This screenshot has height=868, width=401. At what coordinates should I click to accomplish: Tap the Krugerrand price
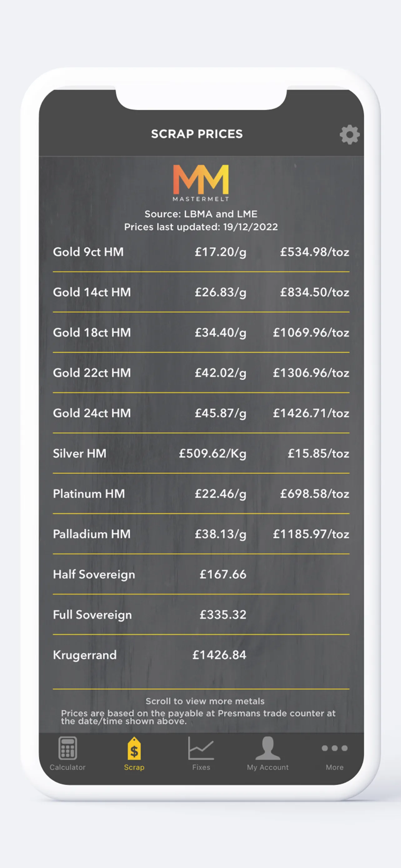coord(219,655)
